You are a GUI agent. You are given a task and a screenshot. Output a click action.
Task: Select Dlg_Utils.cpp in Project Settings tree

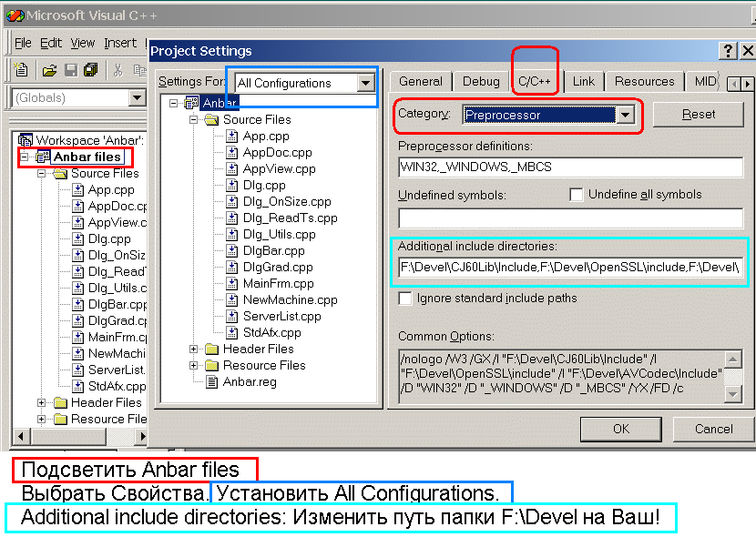[279, 234]
